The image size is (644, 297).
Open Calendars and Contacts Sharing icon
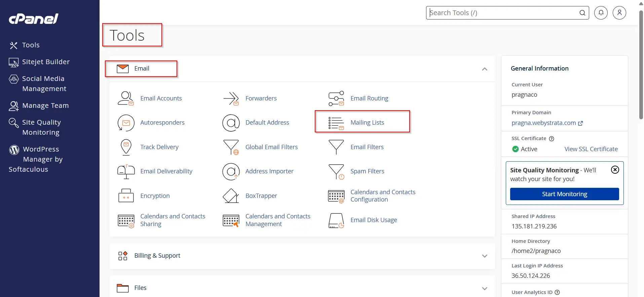126,221
